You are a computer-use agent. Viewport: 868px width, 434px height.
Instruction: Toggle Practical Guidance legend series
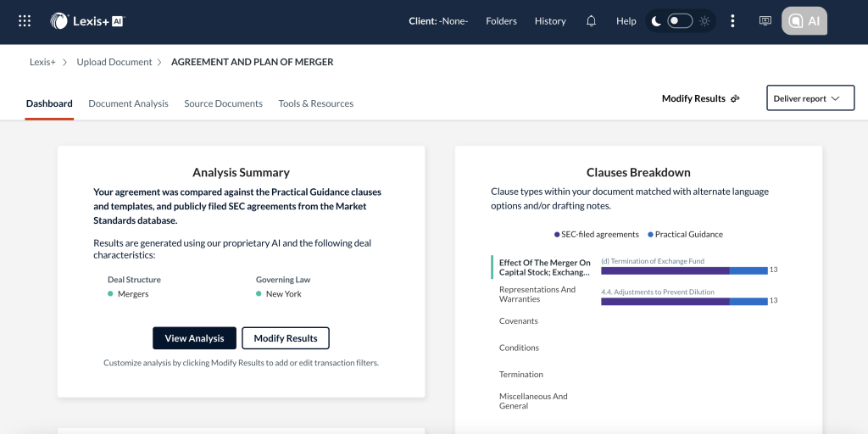point(685,234)
